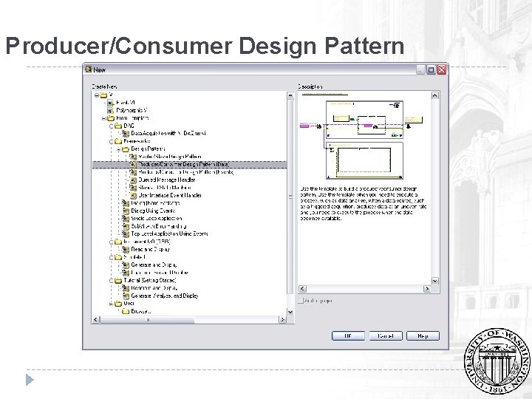Select Load from File and Display icon

click(126, 273)
